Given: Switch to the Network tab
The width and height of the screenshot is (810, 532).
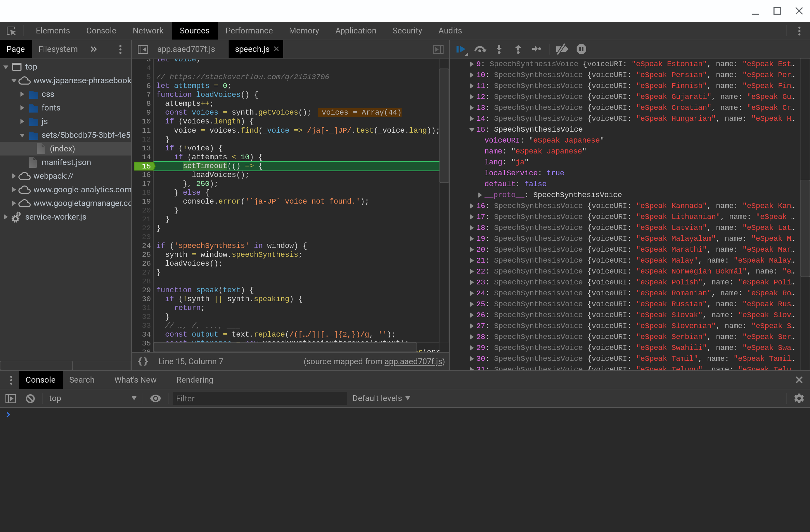Looking at the screenshot, I should click(148, 31).
